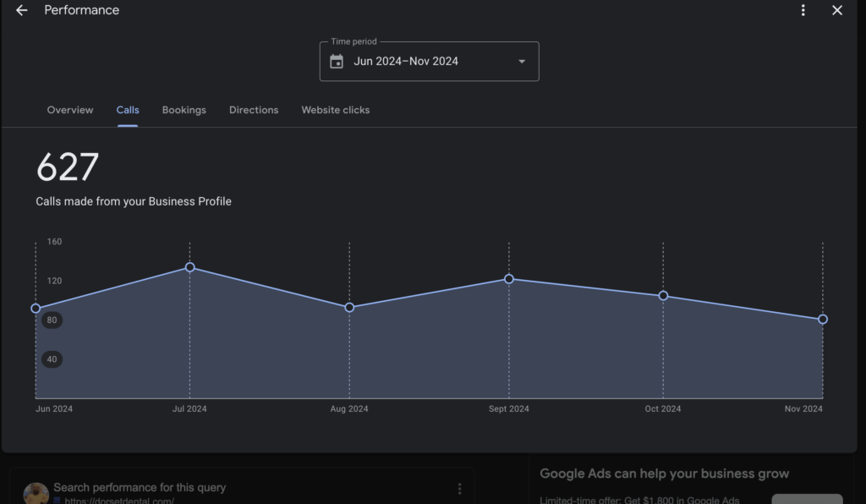The width and height of the screenshot is (866, 504).
Task: Select the Calls tab
Action: click(x=128, y=110)
